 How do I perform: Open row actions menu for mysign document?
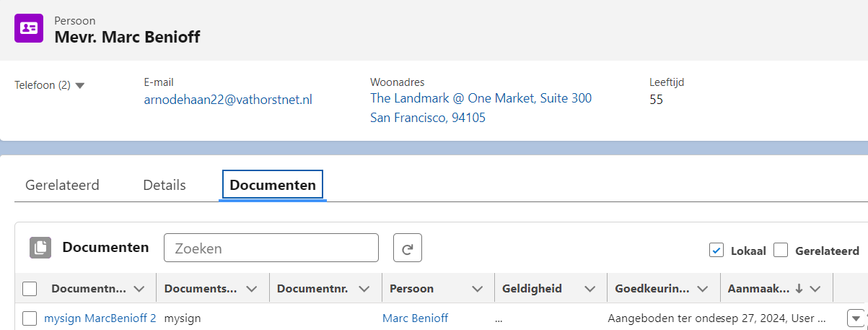coord(856,318)
